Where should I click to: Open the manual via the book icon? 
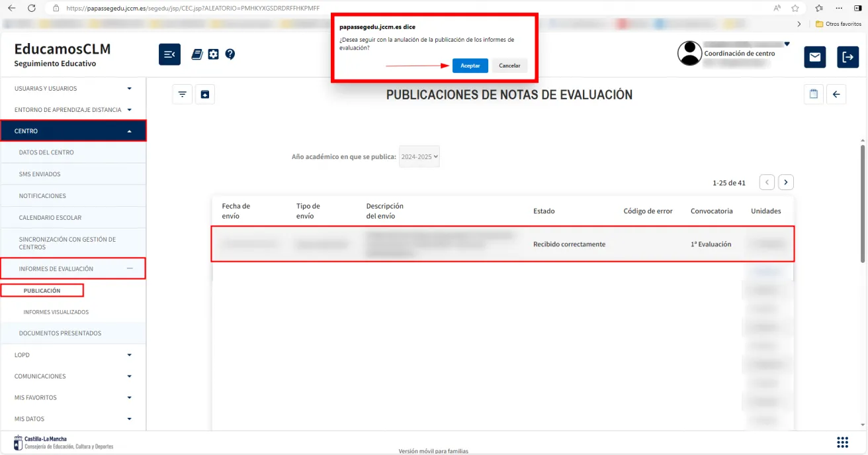point(196,54)
